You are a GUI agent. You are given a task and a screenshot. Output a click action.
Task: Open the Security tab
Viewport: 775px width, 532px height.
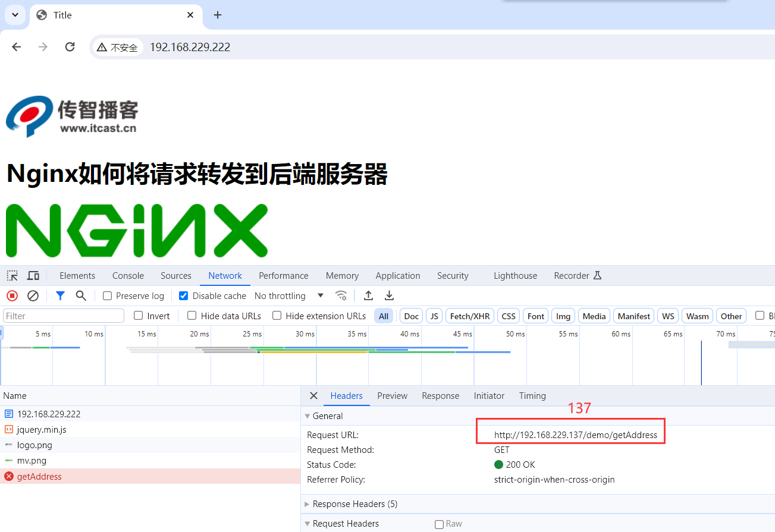point(453,276)
